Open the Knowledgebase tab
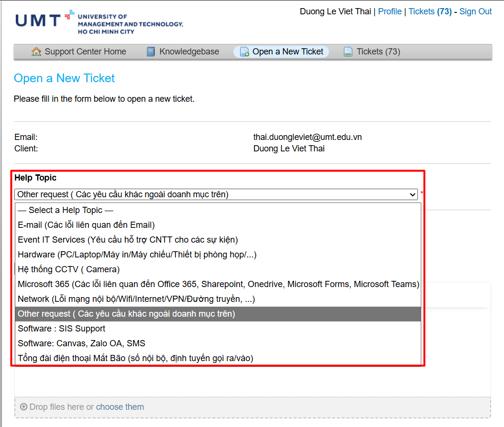504x427 pixels. [189, 52]
